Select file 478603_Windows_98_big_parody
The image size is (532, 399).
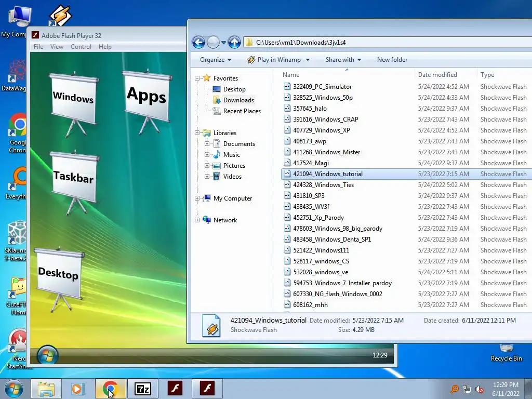tap(338, 229)
